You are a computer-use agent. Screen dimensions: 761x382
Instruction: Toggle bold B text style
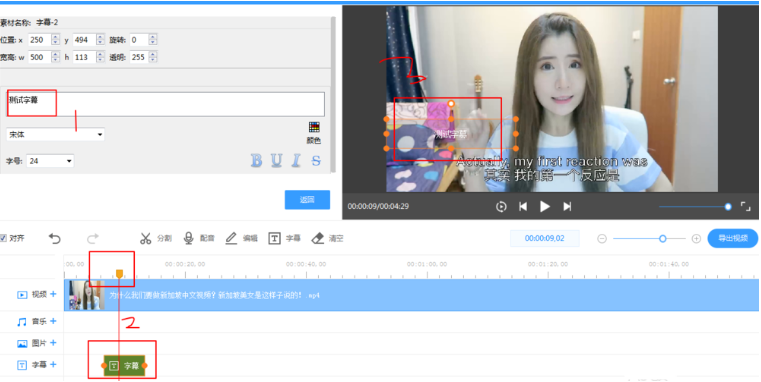[x=256, y=160]
